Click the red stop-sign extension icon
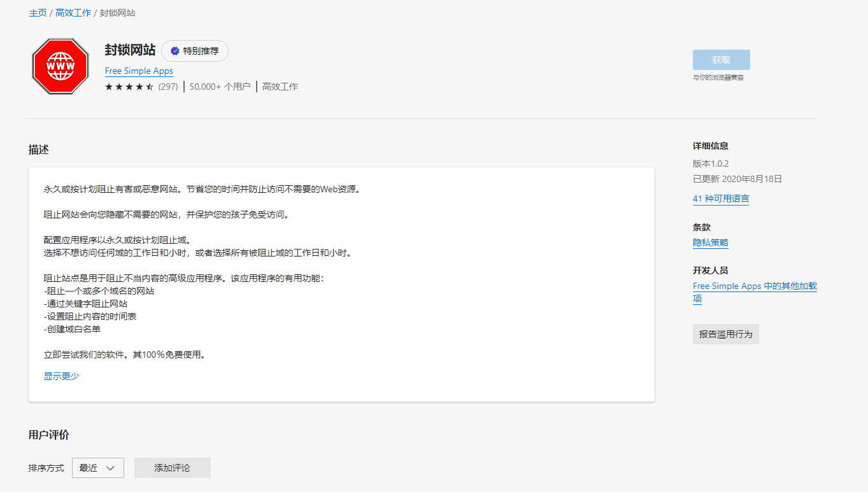 [x=60, y=66]
